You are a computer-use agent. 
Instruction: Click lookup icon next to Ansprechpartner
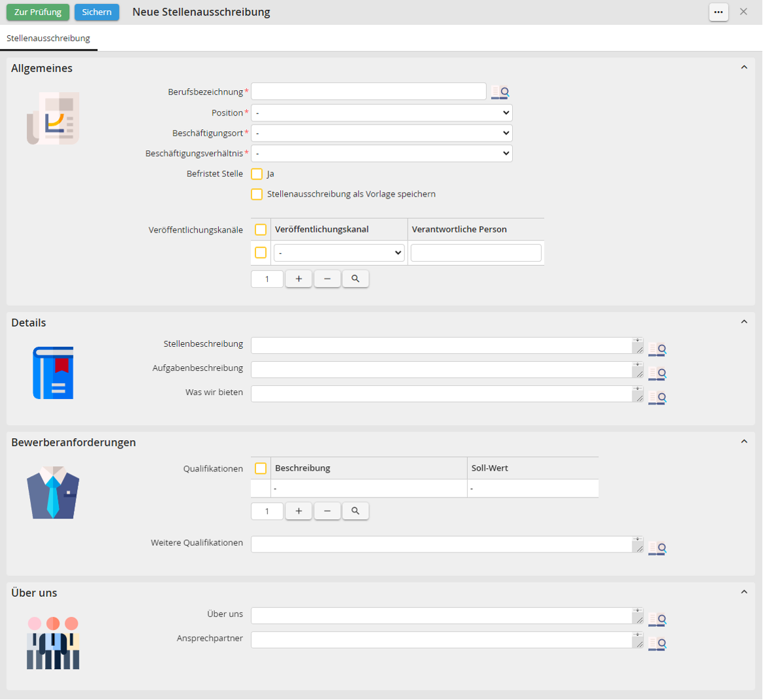coord(657,643)
